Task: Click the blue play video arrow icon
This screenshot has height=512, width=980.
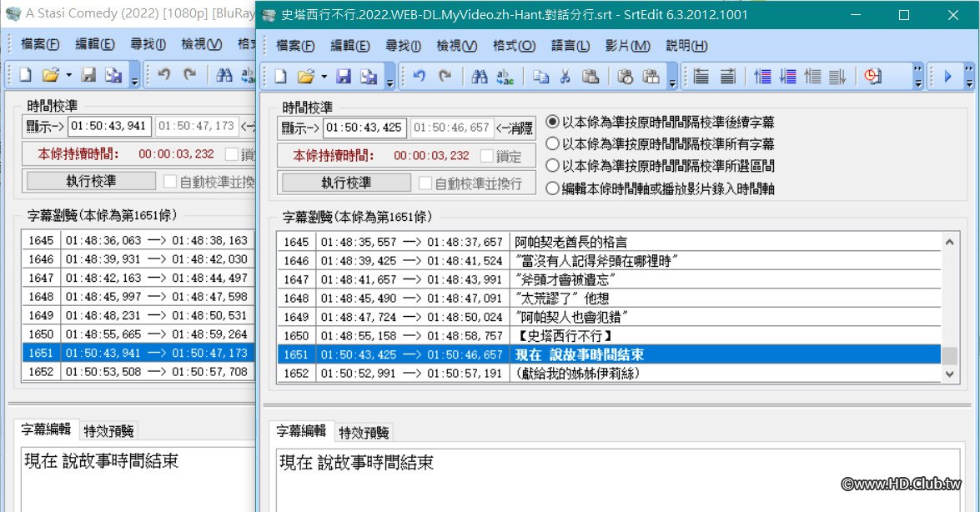Action: (x=947, y=76)
